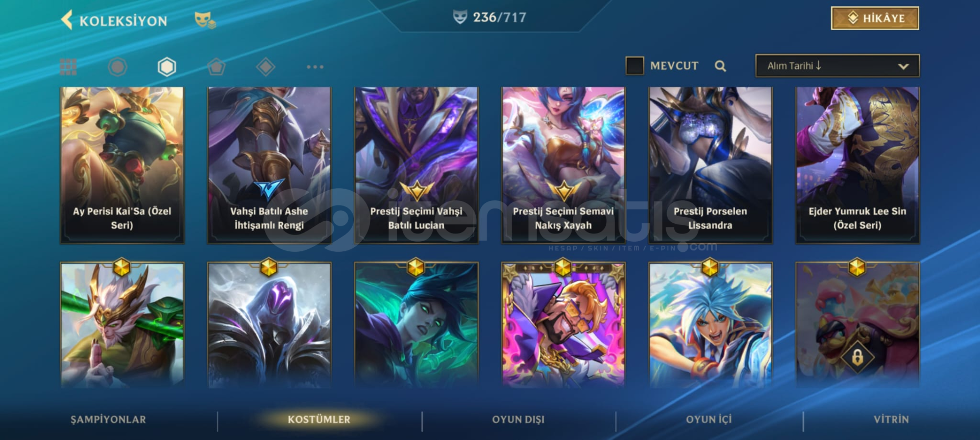980x440 pixels.
Task: Go back using the Koleksiyon arrow
Action: (x=67, y=20)
